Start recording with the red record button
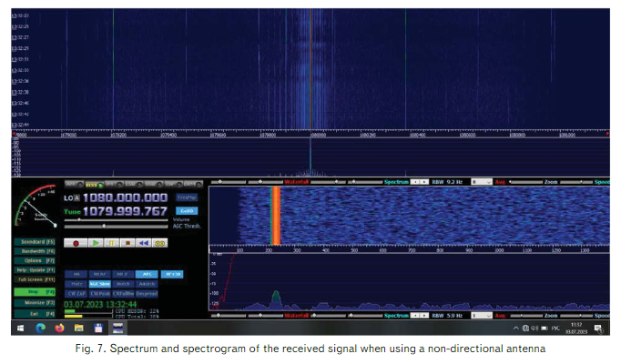 [x=76, y=243]
